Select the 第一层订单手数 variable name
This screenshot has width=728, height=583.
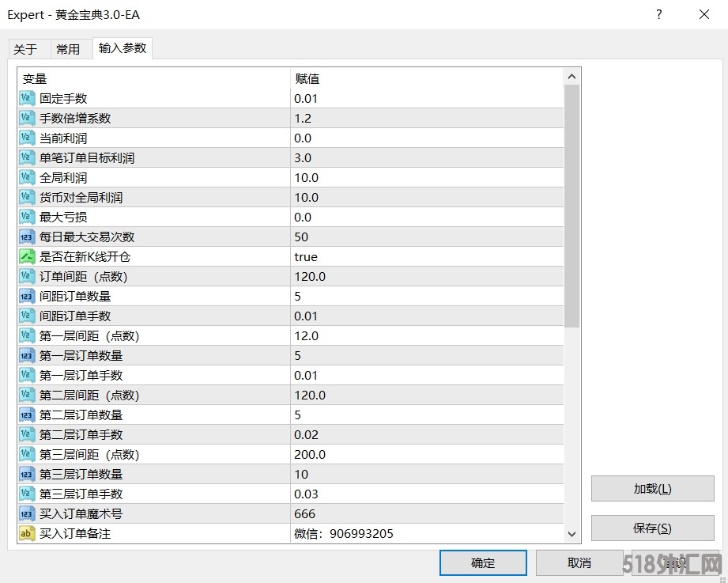(x=81, y=375)
